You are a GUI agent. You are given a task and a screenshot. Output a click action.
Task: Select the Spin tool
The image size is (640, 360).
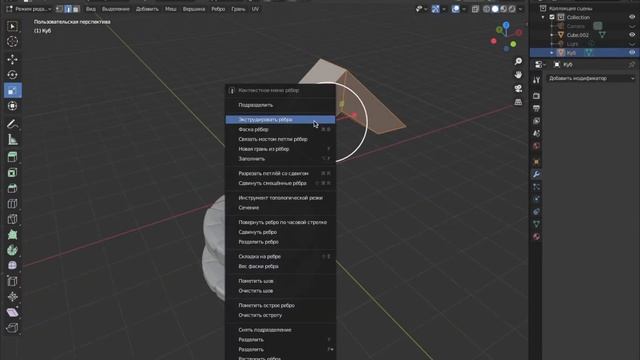pyautogui.click(x=12, y=250)
